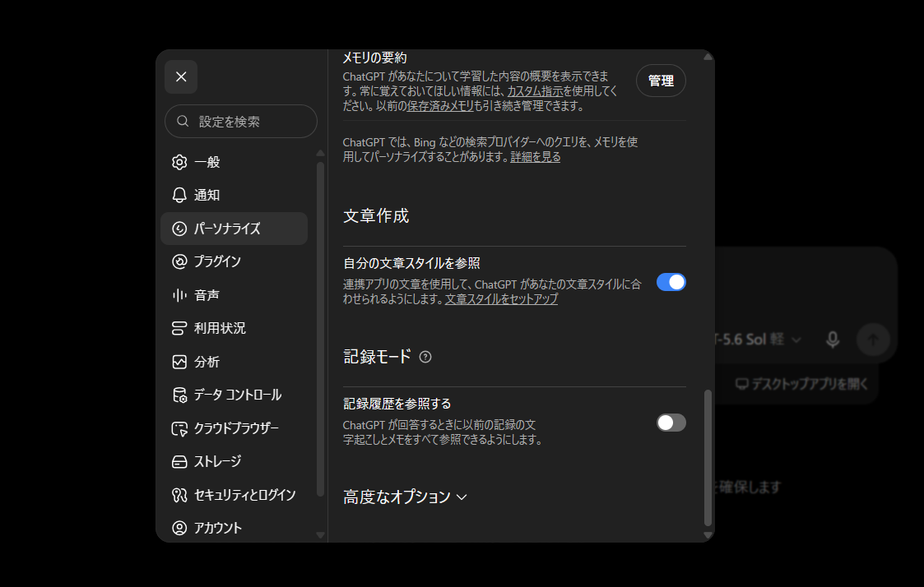Image resolution: width=924 pixels, height=587 pixels.
Task: Open the 利用状況 settings section
Action: point(234,328)
